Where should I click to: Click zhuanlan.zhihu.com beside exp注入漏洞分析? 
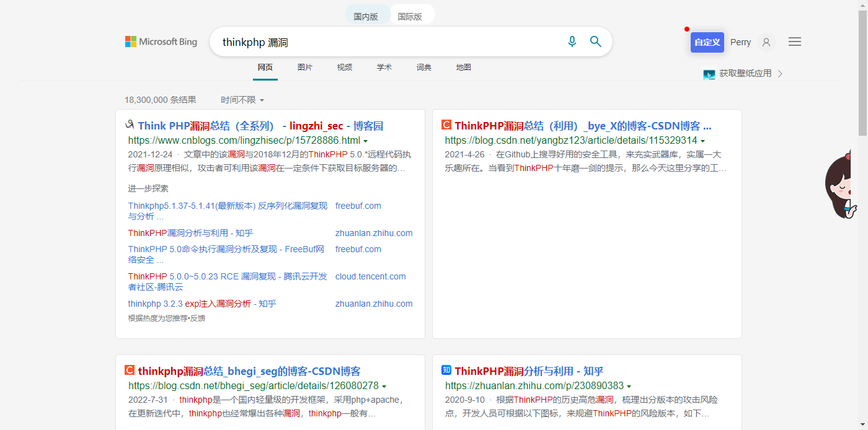click(374, 304)
